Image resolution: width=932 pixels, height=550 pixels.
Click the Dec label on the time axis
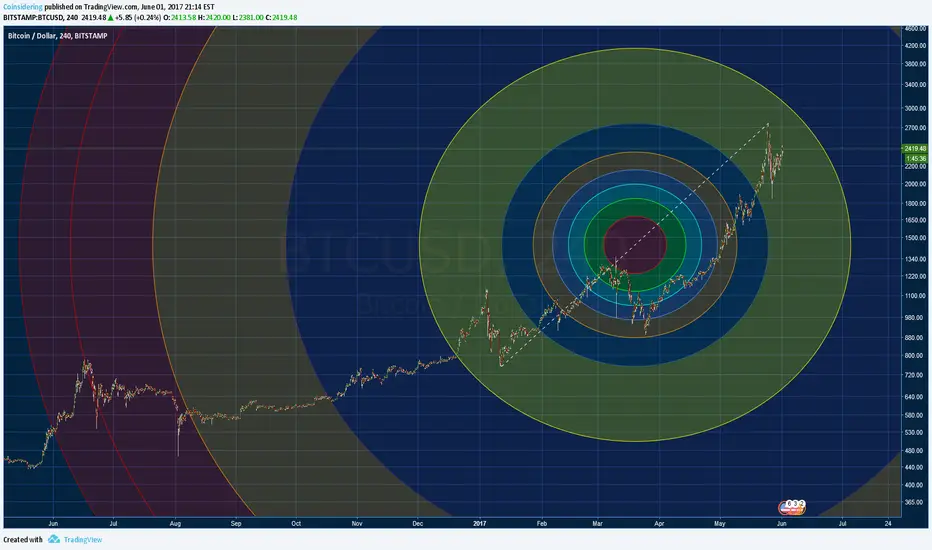(x=418, y=524)
